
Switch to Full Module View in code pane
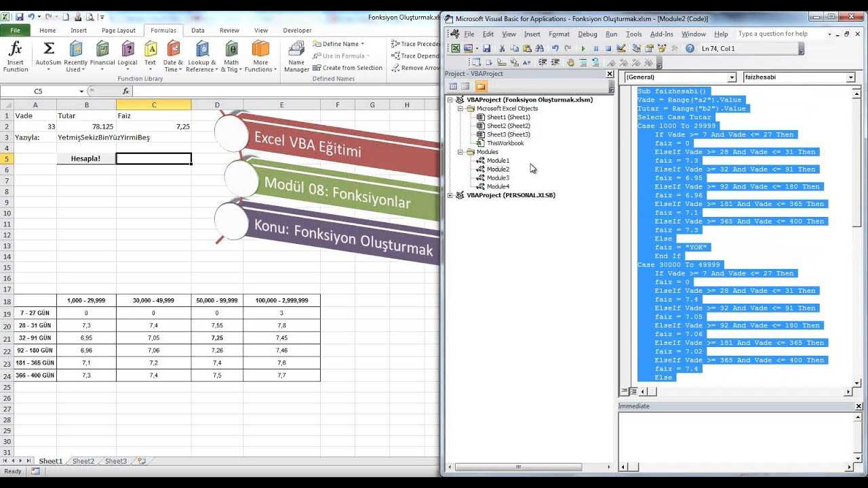(633, 392)
